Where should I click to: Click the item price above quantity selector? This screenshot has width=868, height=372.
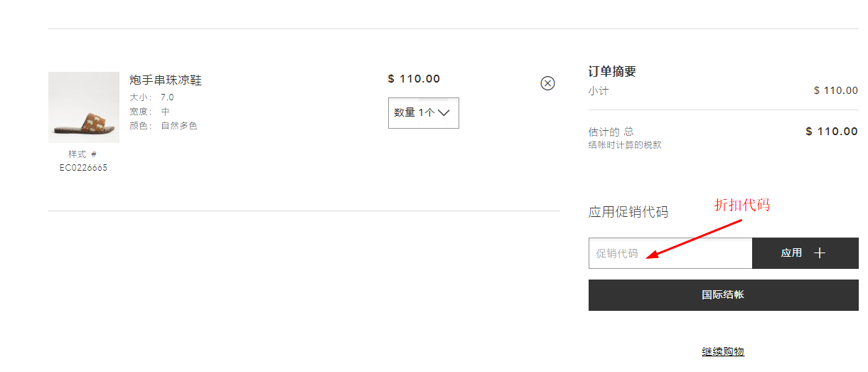pos(414,79)
